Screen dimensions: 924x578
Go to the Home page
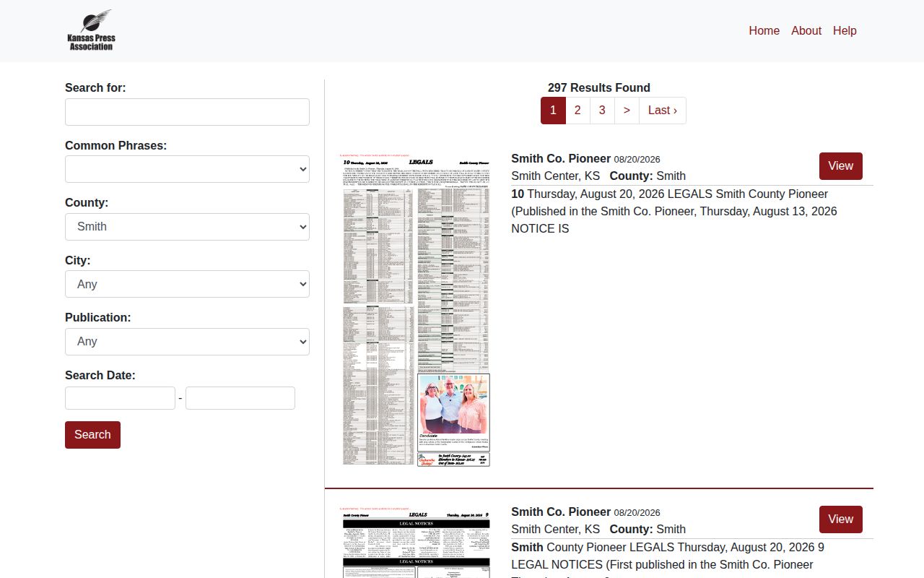(764, 30)
